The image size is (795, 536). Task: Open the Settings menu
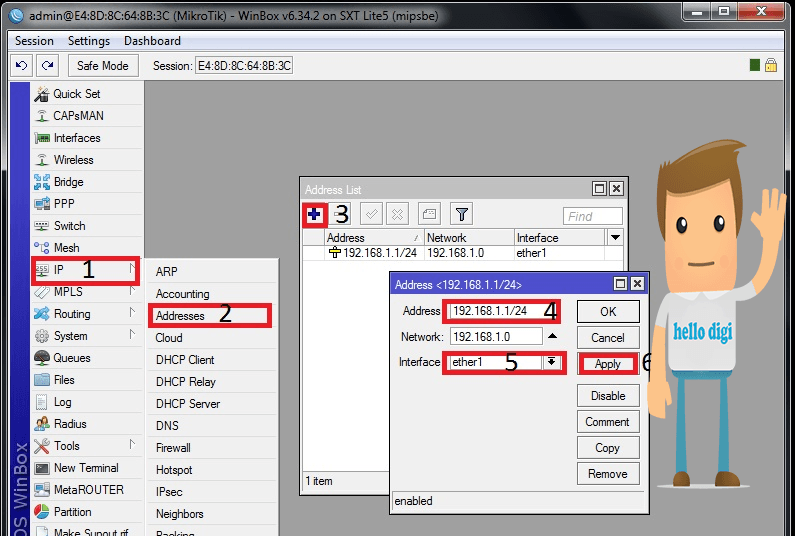pyautogui.click(x=89, y=41)
